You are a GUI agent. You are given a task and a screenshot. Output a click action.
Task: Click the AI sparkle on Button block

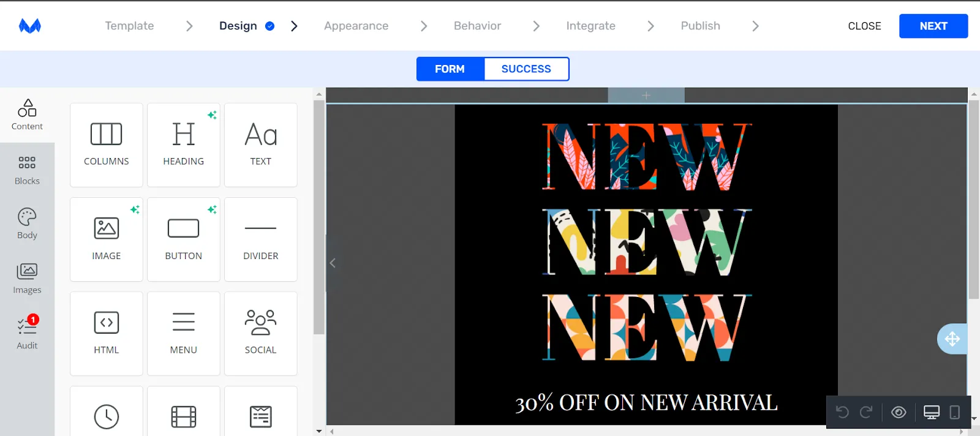point(212,209)
